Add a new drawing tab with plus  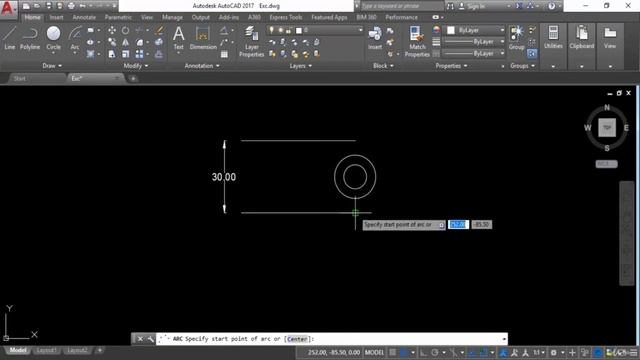pos(133,78)
